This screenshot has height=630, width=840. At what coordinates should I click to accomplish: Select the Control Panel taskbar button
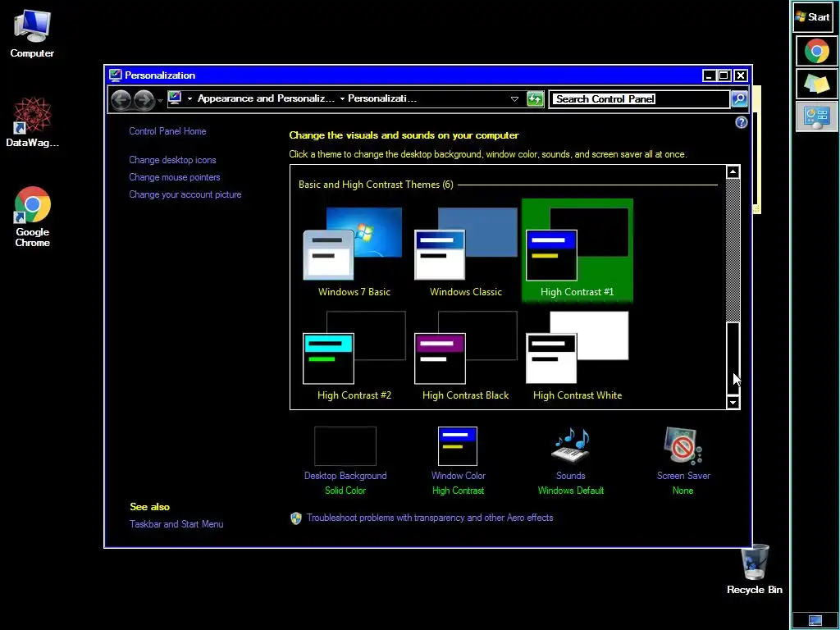816,116
